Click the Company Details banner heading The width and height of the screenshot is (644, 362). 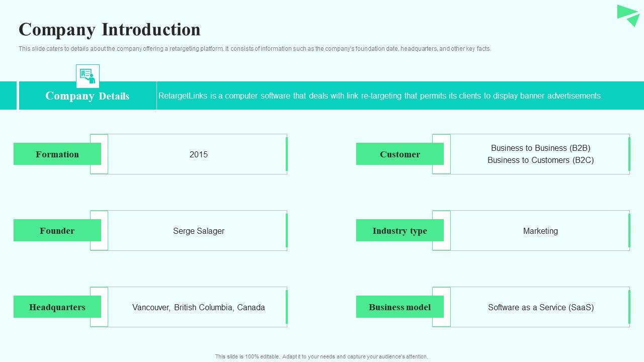pos(88,96)
